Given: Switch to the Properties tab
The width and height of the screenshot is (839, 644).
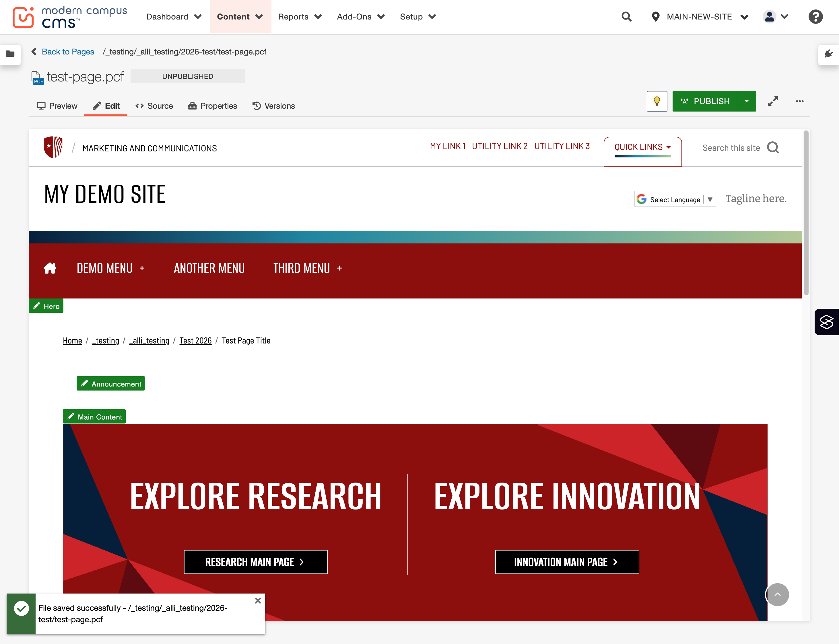Looking at the screenshot, I should (213, 106).
